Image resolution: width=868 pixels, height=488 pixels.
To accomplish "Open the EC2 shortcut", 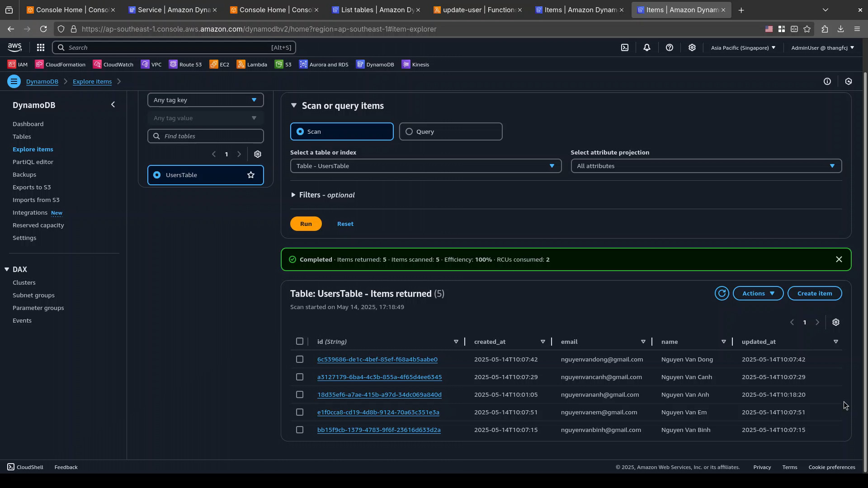I will 219,64.
